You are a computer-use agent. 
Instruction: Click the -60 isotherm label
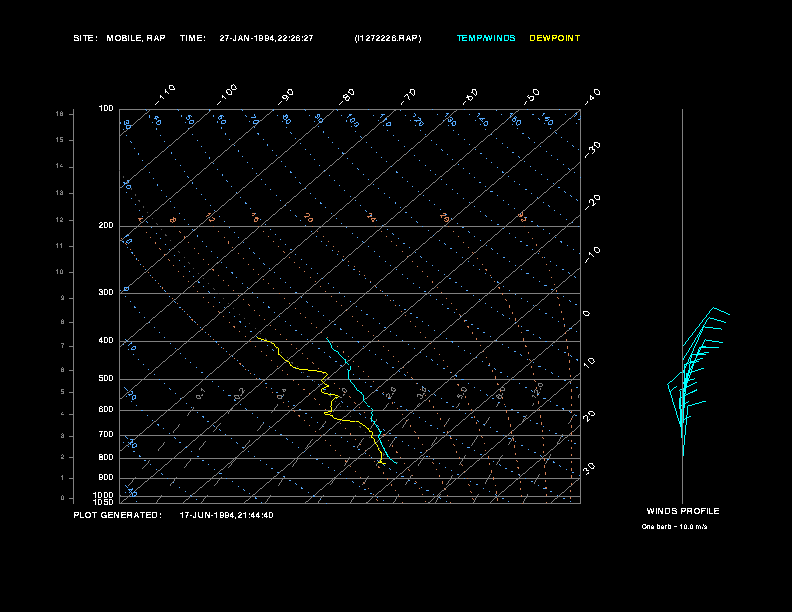(470, 97)
